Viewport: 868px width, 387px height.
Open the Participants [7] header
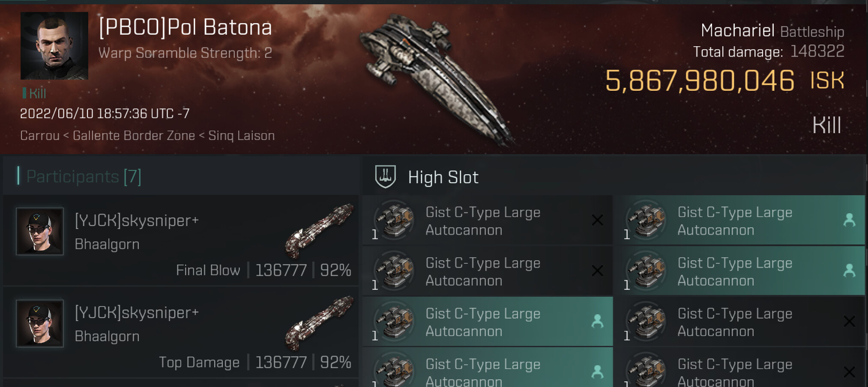(84, 176)
